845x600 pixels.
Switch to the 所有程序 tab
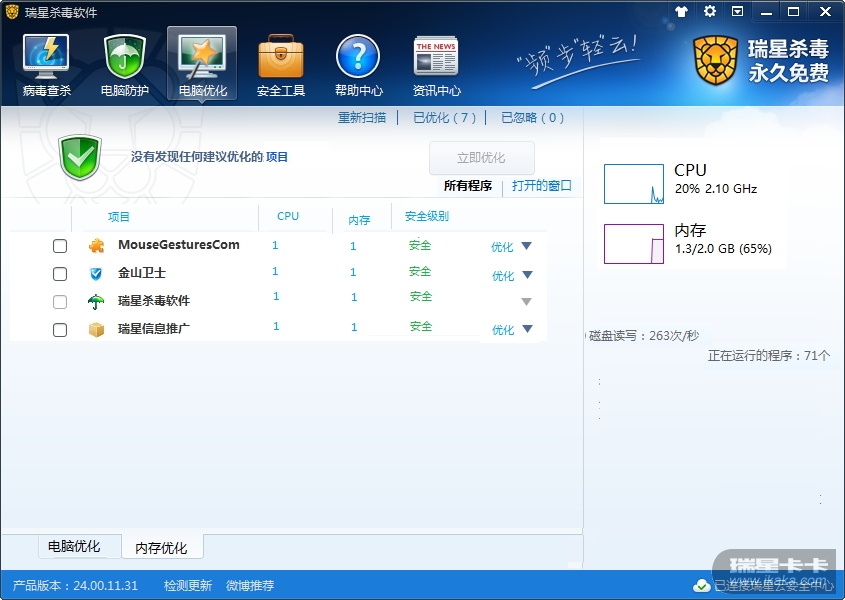click(468, 186)
